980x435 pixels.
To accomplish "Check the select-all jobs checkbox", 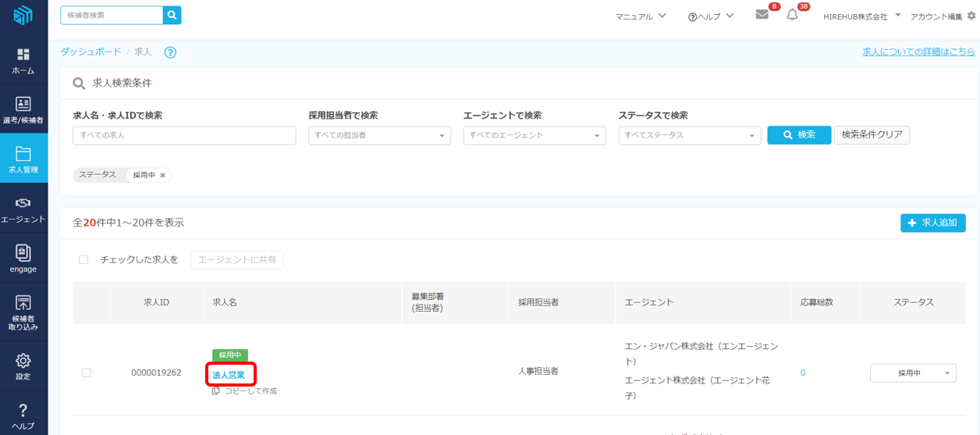I will point(83,260).
